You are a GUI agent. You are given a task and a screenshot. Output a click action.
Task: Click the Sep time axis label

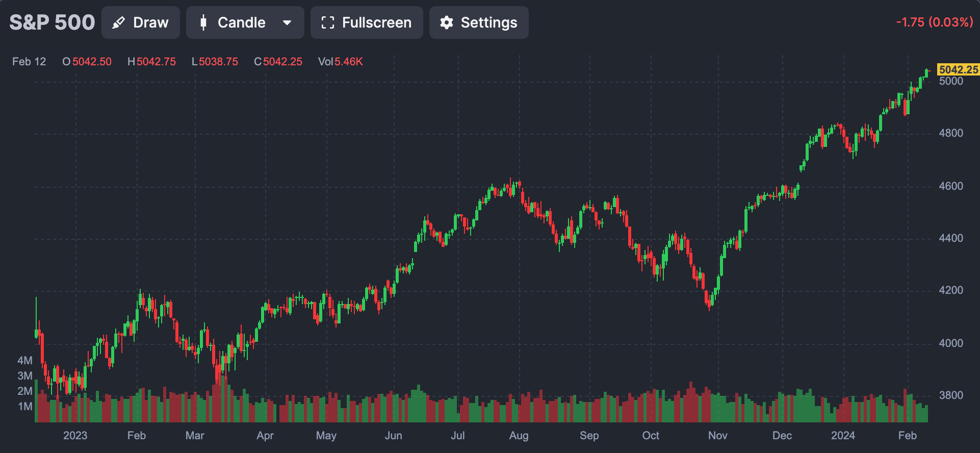tap(589, 436)
